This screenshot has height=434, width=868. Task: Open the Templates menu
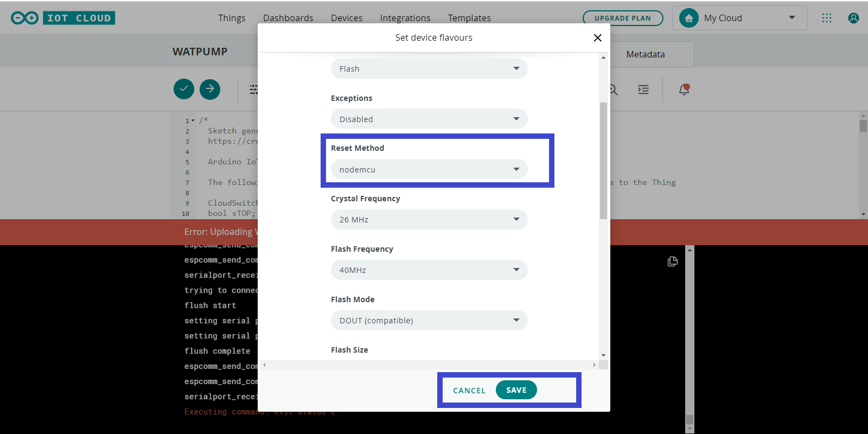pyautogui.click(x=469, y=18)
